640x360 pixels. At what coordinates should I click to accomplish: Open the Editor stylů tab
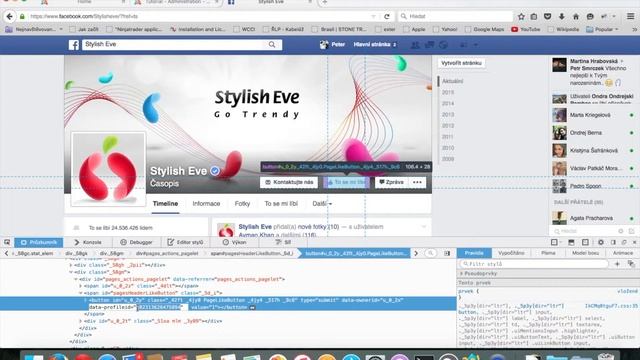pyautogui.click(x=185, y=242)
